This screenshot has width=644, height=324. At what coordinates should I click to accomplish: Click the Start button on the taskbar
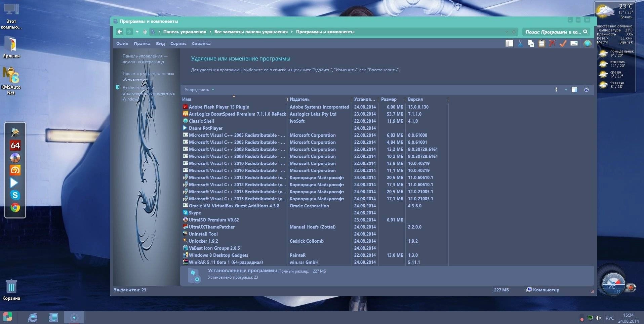(x=7, y=317)
